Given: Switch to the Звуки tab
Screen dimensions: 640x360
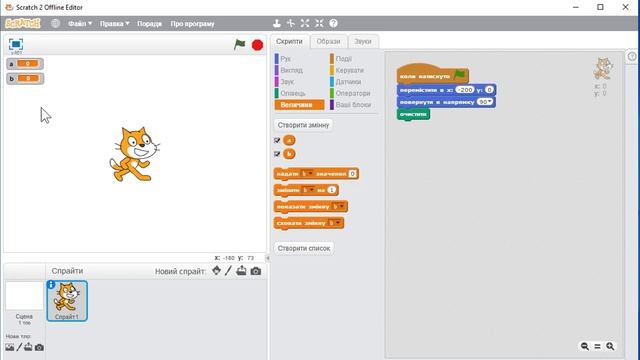Looking at the screenshot, I should tap(363, 42).
